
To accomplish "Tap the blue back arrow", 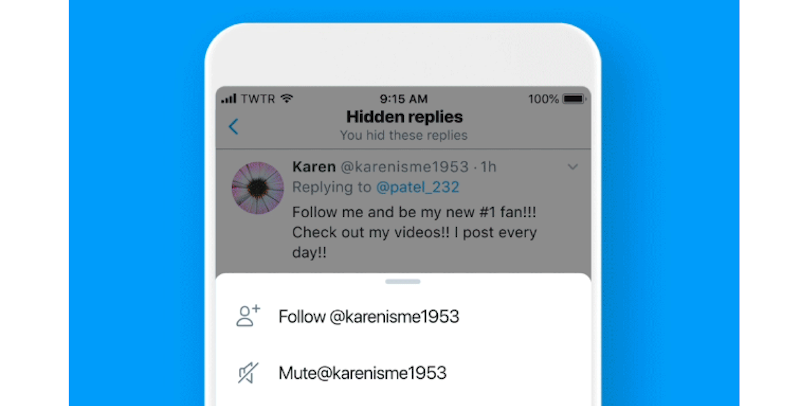I will tap(234, 126).
